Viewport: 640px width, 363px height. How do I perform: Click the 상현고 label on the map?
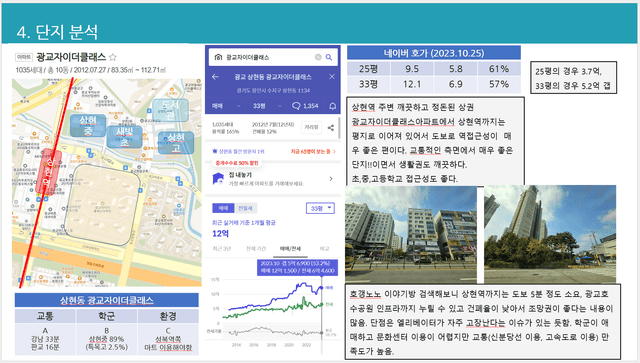176,143
